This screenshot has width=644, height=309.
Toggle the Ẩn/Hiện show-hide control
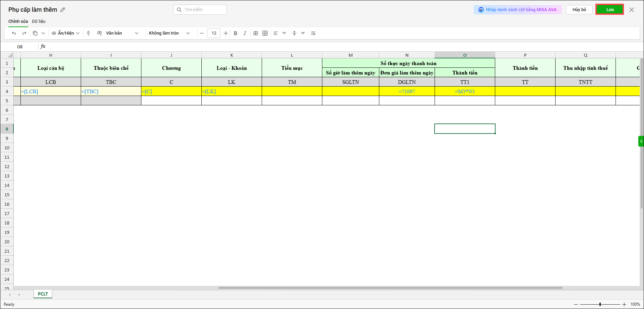pos(65,33)
